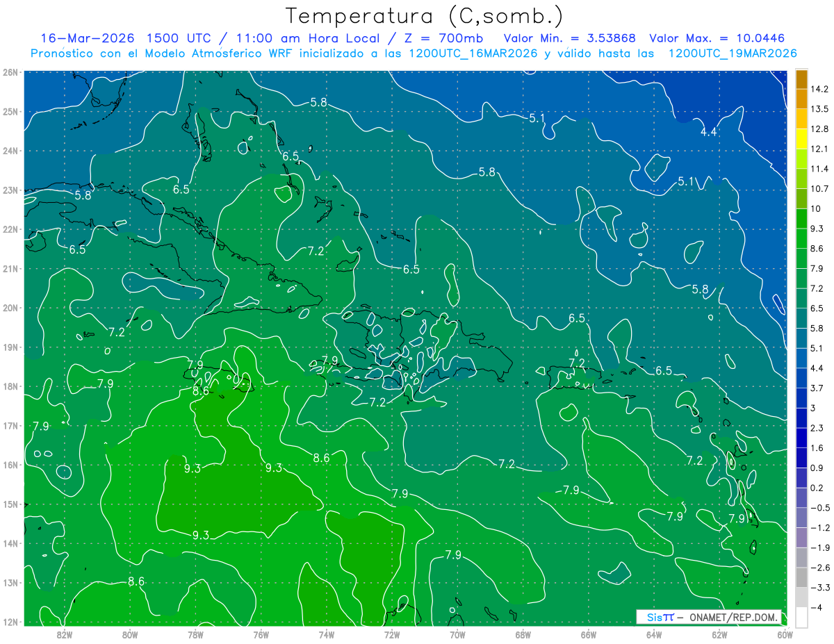Click the "78W" longitude axis label

tap(195, 634)
